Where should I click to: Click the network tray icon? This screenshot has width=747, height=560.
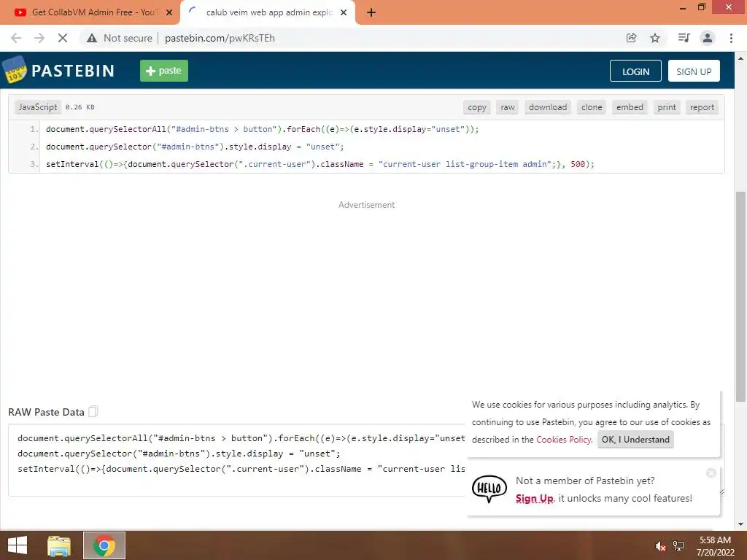tap(678, 546)
